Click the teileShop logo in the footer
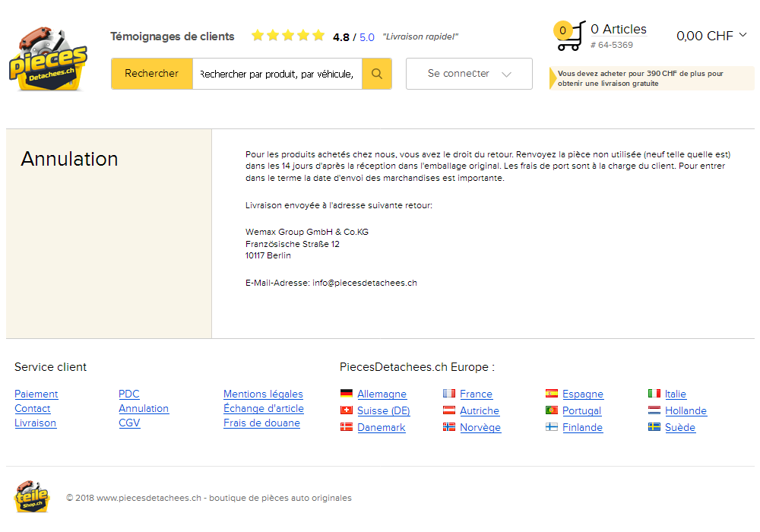Viewport: 760px width, 532px height. (30, 497)
